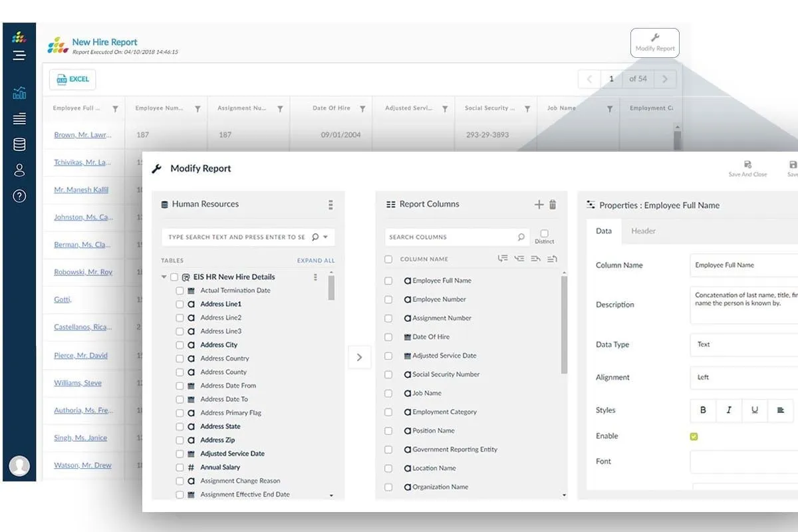
Task: Uncheck the Enable checkbox in Properties
Action: point(694,437)
